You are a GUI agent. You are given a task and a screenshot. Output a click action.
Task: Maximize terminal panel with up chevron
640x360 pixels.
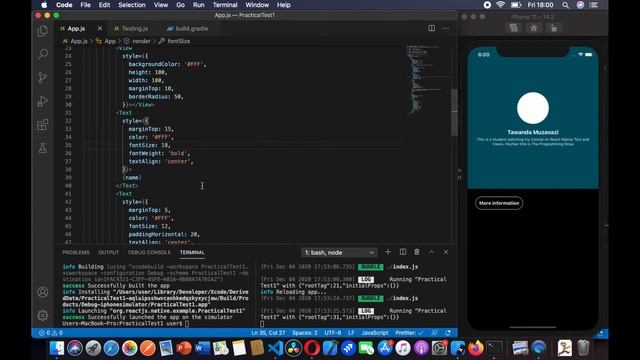[431, 252]
